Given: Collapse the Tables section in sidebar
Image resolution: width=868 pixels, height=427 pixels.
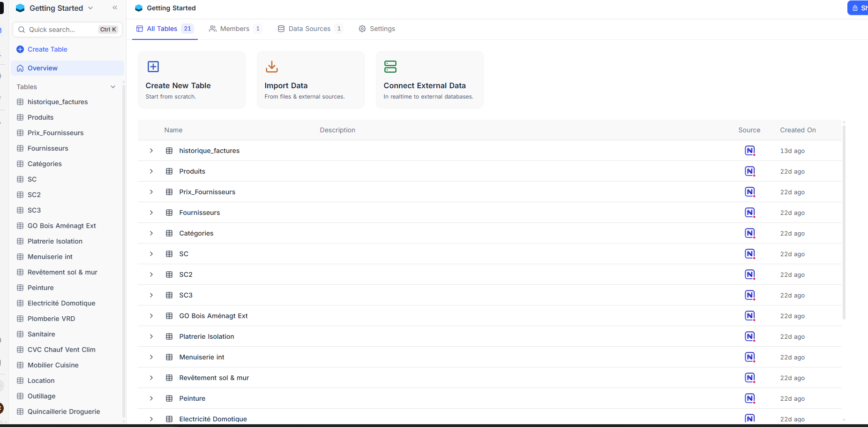Looking at the screenshot, I should tap(113, 87).
